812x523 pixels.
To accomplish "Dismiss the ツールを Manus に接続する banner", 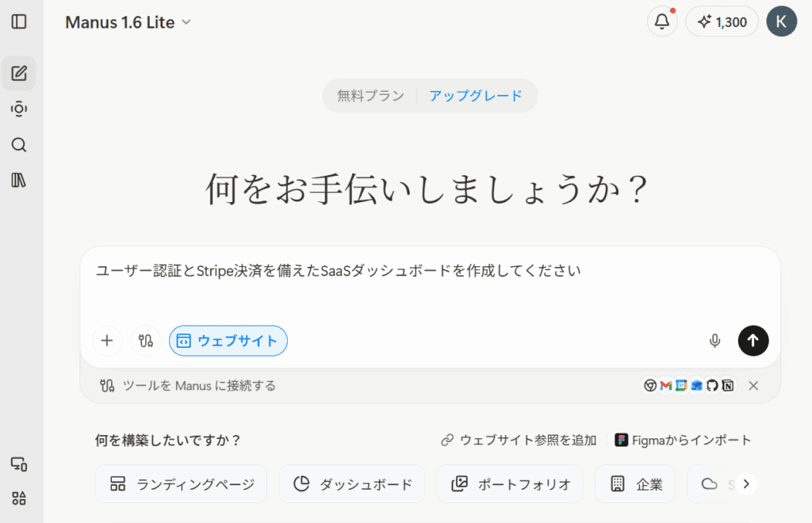I will 753,386.
